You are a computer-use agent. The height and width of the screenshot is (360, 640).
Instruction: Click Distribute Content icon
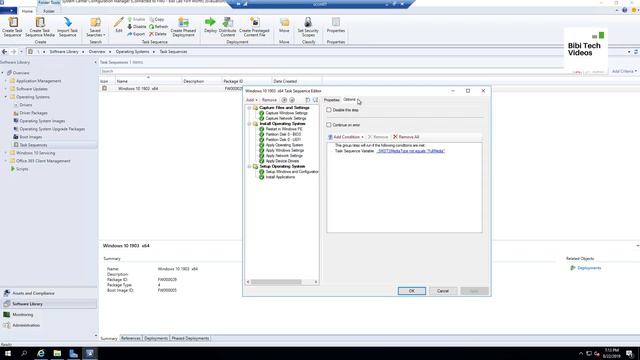(227, 22)
